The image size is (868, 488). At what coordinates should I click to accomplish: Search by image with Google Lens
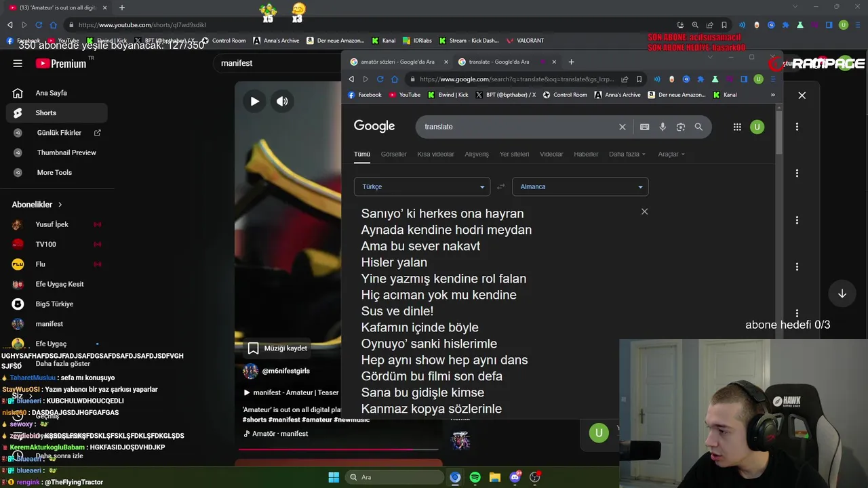(x=680, y=127)
